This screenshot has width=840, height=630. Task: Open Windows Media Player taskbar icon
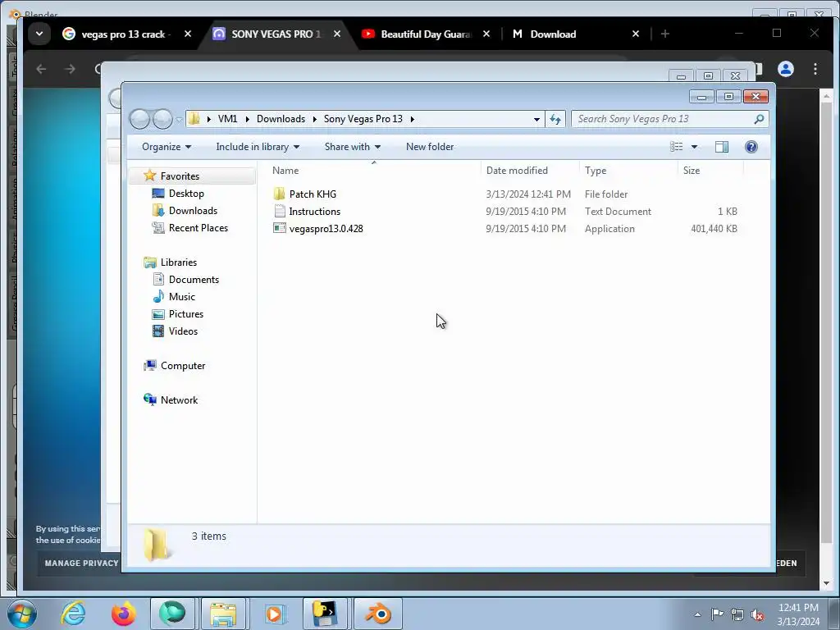click(x=274, y=614)
